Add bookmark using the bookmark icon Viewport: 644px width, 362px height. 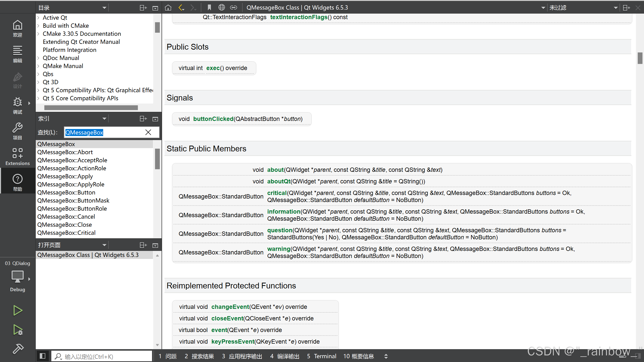pyautogui.click(x=209, y=8)
